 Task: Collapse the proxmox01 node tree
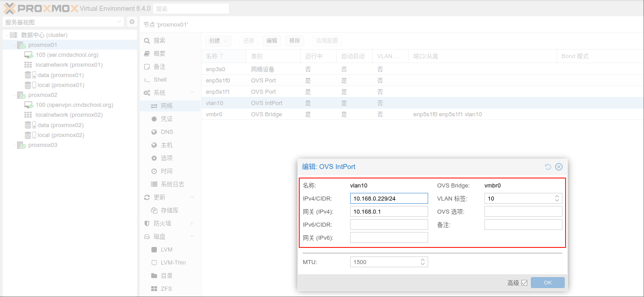point(14,45)
